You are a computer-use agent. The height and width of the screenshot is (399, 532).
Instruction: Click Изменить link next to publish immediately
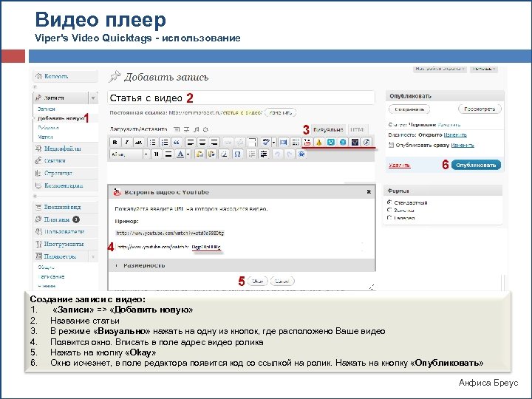[463, 145]
